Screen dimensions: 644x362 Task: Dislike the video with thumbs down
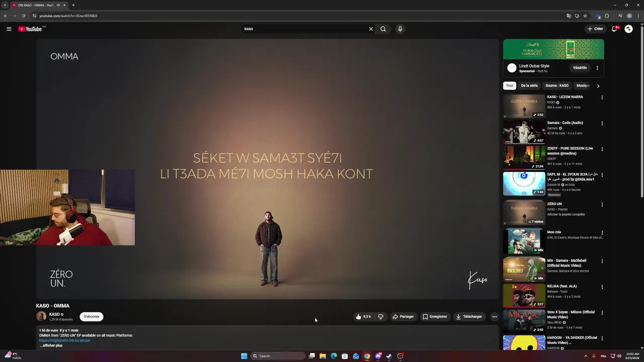coord(380,317)
